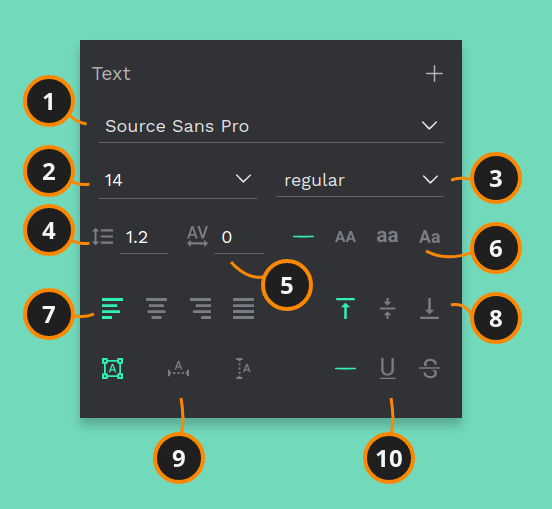The height and width of the screenshot is (509, 552).
Task: Justify the text alignment
Action: pyautogui.click(x=243, y=308)
